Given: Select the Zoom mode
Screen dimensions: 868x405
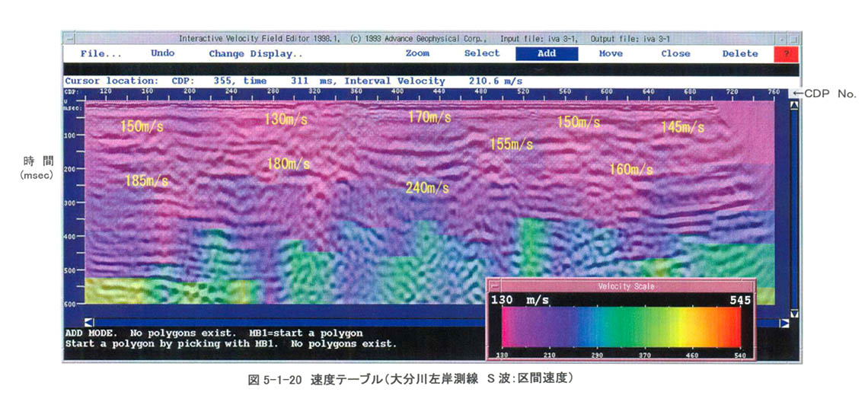Looking at the screenshot, I should tap(417, 53).
